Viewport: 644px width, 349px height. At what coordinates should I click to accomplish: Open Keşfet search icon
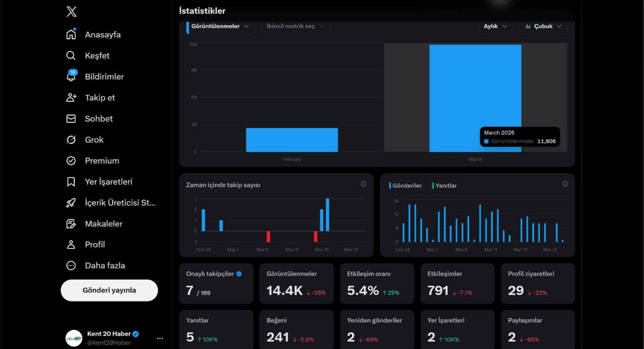tap(71, 55)
